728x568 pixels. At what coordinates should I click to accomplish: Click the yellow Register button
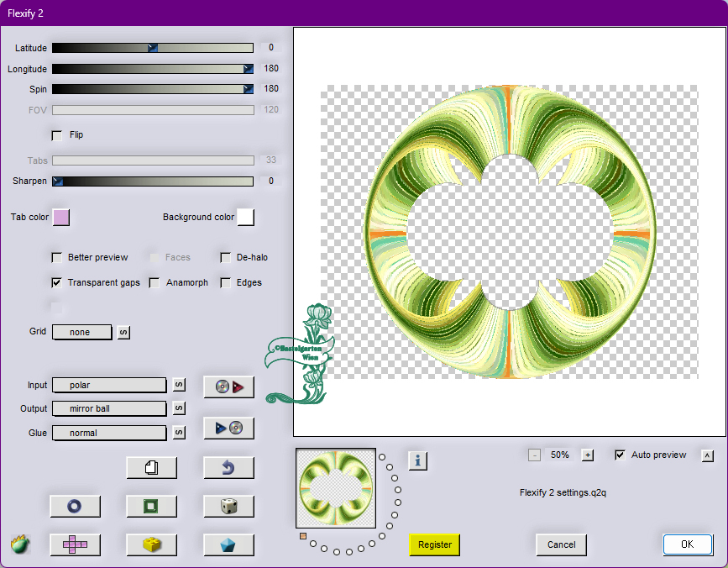435,544
